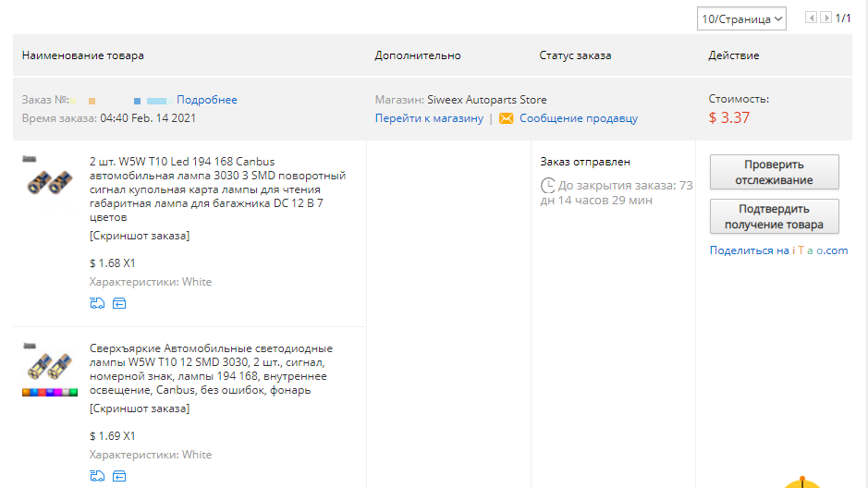Click column header Статус заказа
868x488 pixels.
[x=575, y=55]
